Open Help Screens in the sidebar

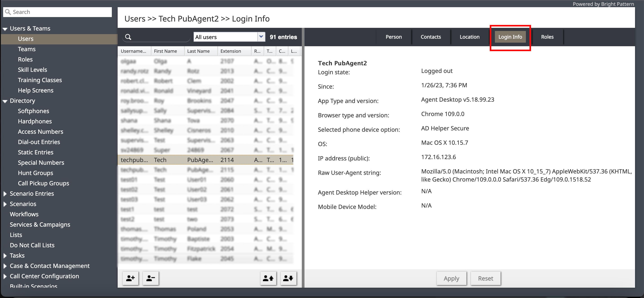click(35, 90)
